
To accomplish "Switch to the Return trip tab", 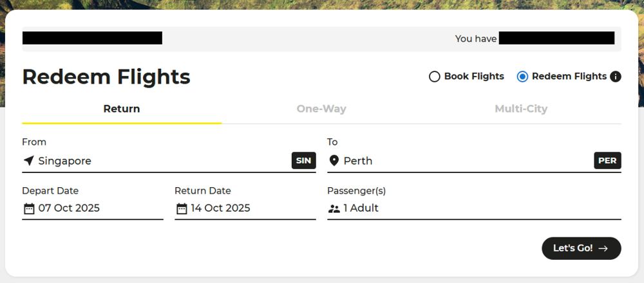I will pos(122,109).
